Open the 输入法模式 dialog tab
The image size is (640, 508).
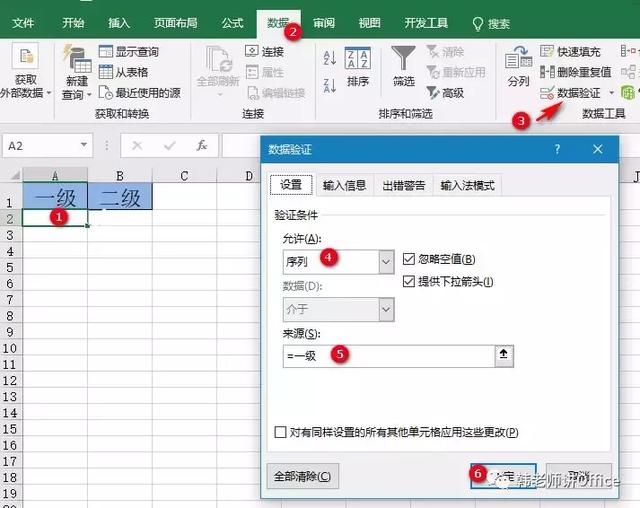467,186
